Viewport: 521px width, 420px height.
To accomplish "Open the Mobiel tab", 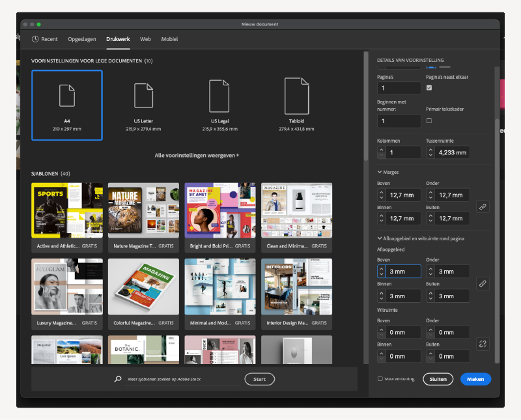I will point(169,39).
